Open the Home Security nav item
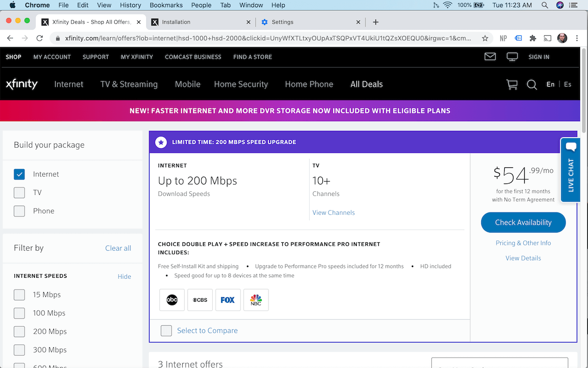 (x=241, y=84)
